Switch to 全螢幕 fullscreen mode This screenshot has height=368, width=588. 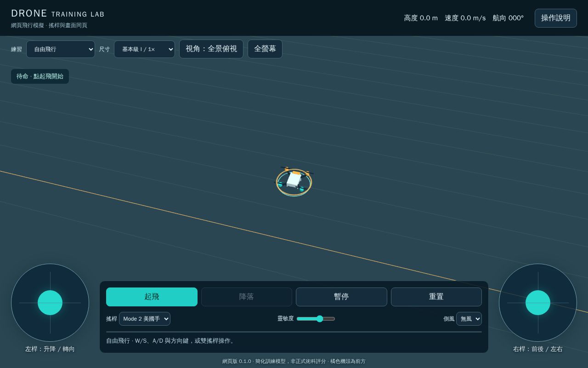point(265,49)
